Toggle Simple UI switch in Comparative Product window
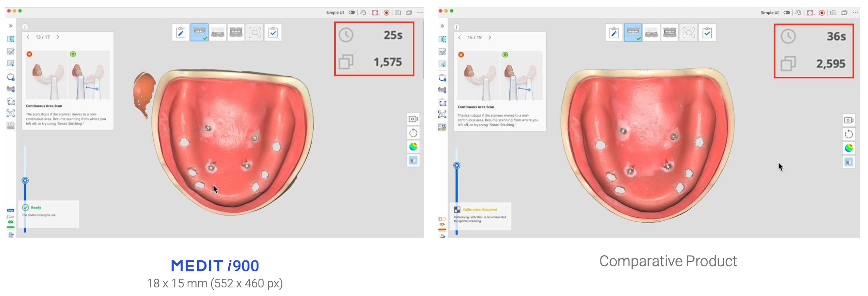 [787, 13]
